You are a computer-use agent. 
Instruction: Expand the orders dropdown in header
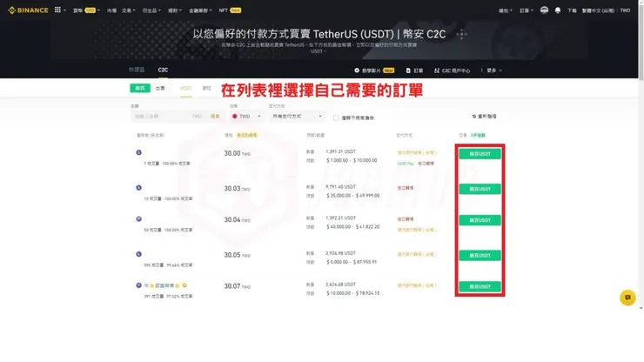pos(527,10)
